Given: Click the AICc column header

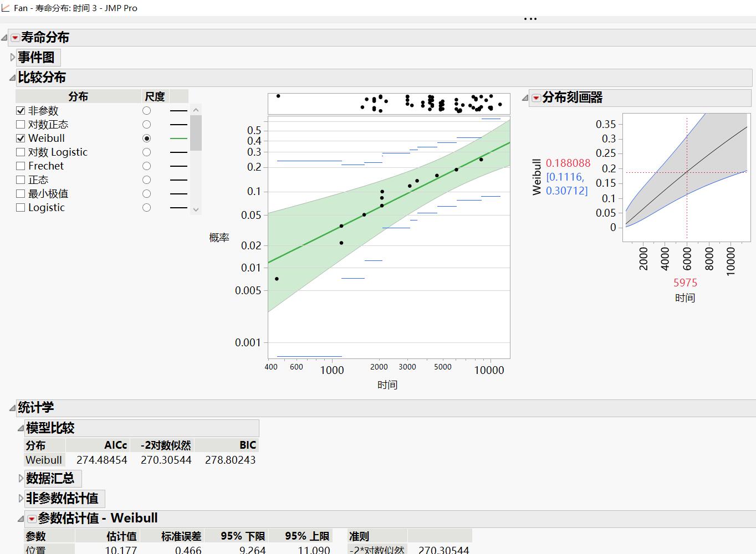Looking at the screenshot, I should point(98,445).
